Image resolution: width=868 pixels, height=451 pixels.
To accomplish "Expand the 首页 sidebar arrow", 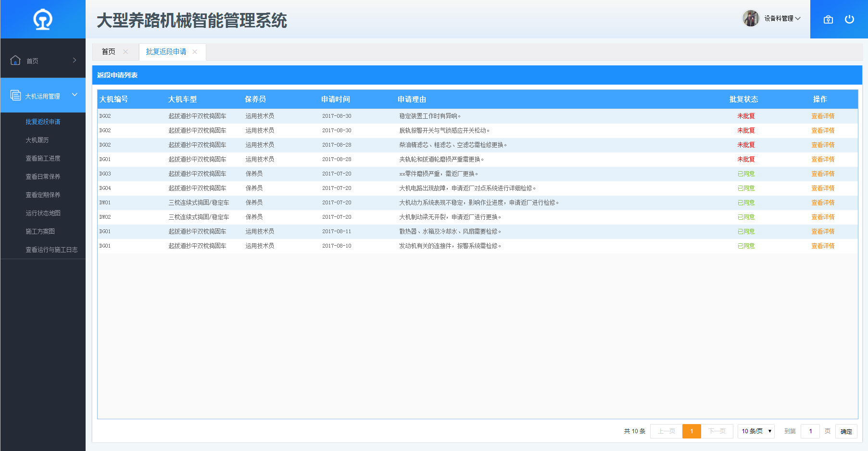I will coord(75,60).
